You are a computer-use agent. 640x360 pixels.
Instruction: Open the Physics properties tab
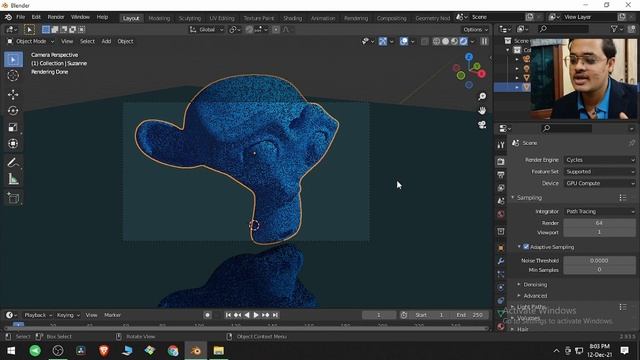pyautogui.click(x=501, y=287)
